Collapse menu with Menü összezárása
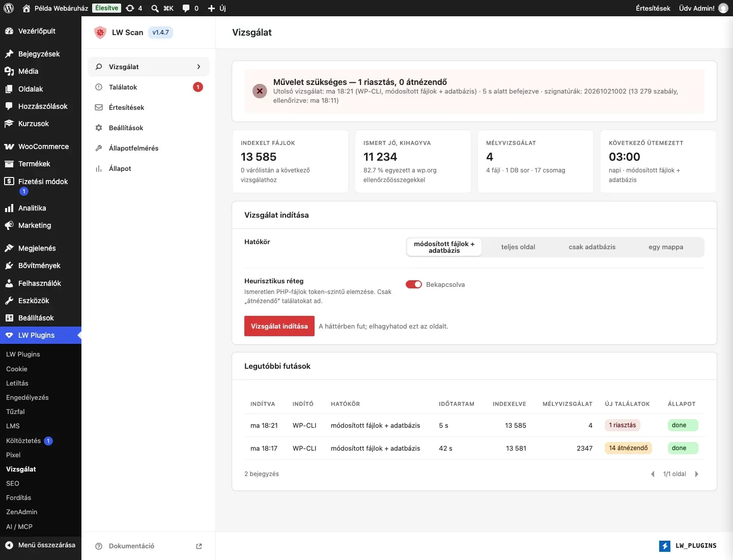The image size is (733, 560). click(41, 545)
